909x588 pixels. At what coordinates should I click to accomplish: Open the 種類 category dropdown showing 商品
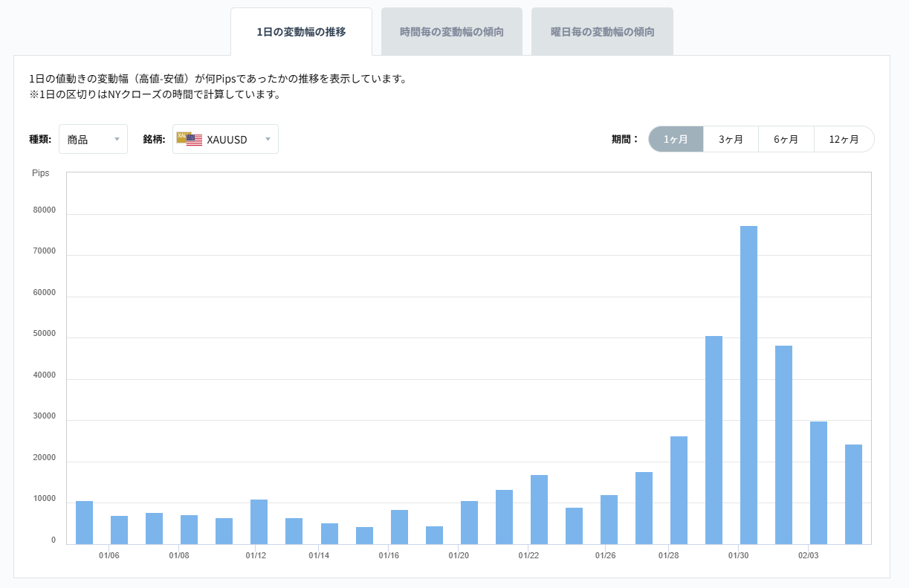(93, 139)
